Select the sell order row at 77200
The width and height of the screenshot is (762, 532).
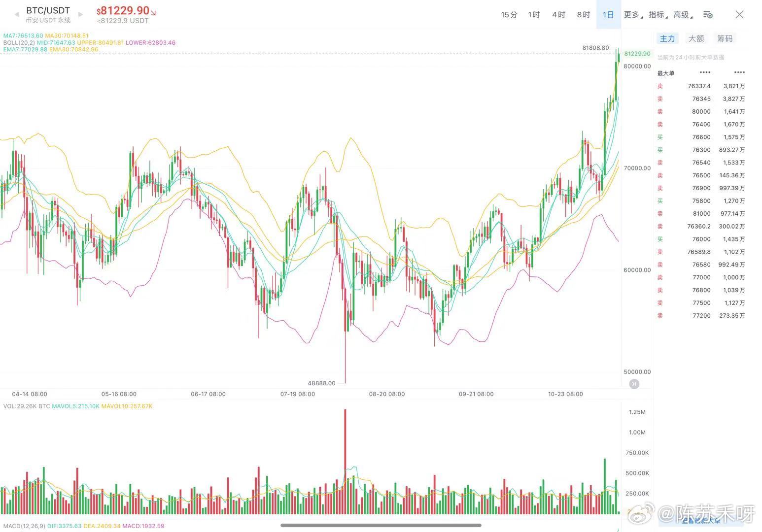pos(701,316)
